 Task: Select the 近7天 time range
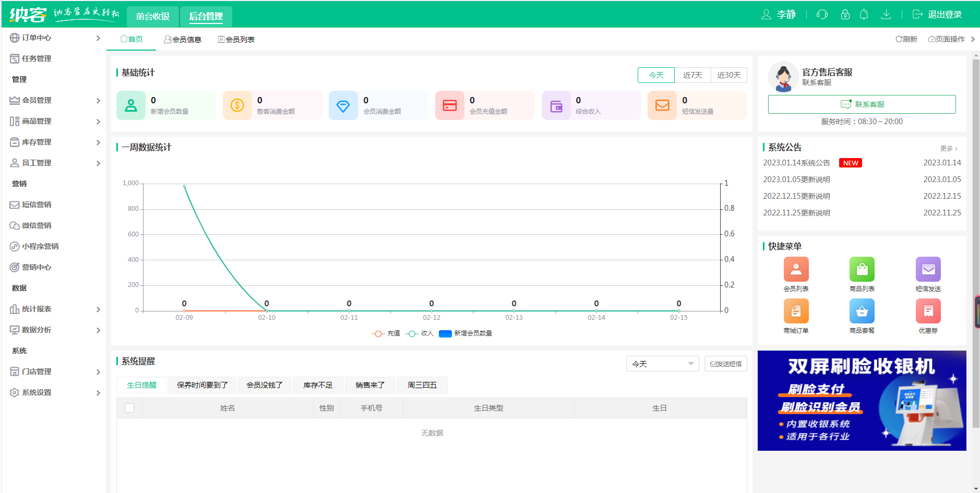pyautogui.click(x=693, y=75)
